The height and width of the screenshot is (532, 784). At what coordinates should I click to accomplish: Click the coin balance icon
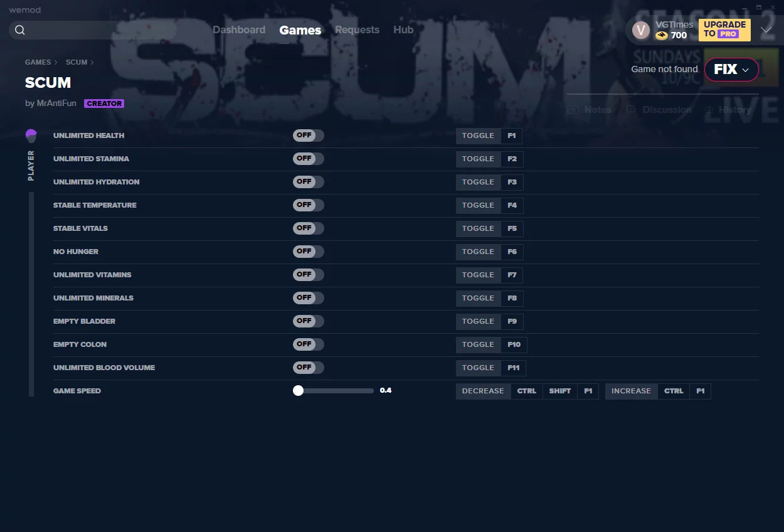coord(662,36)
